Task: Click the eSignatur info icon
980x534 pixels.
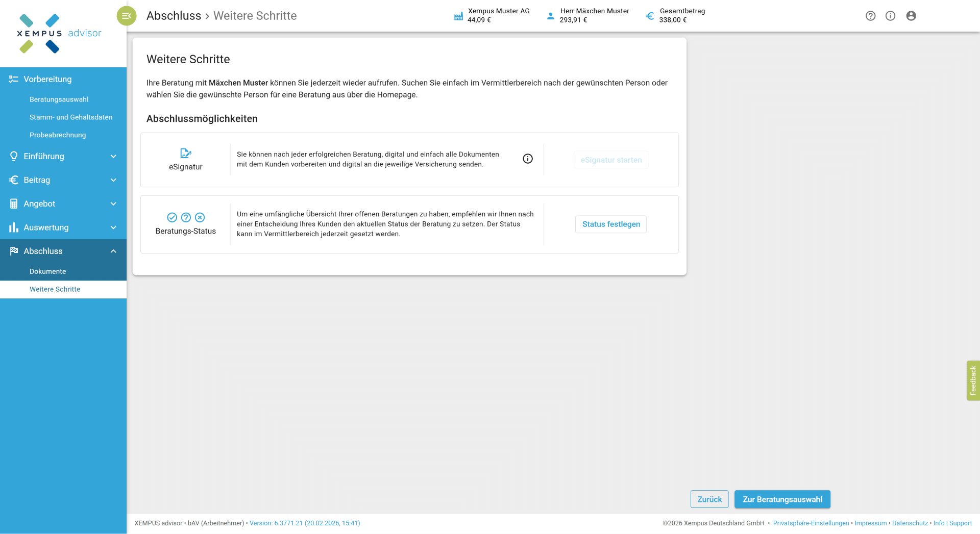Action: click(x=528, y=159)
